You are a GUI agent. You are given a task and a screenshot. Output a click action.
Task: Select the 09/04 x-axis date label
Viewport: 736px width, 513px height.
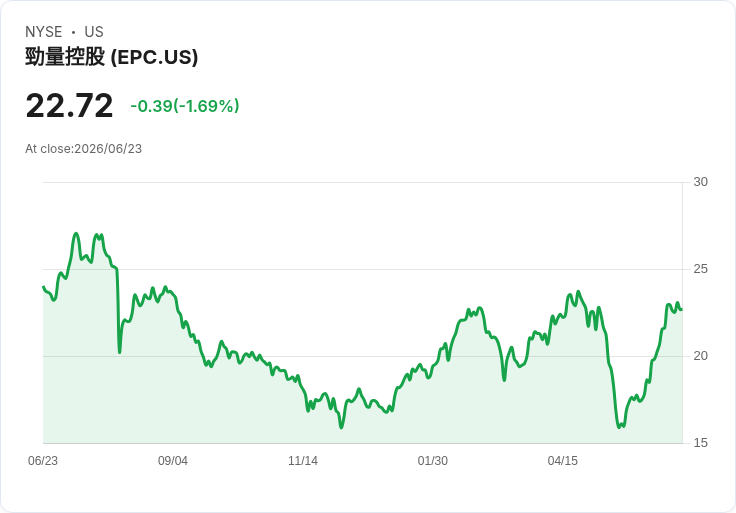coord(173,461)
